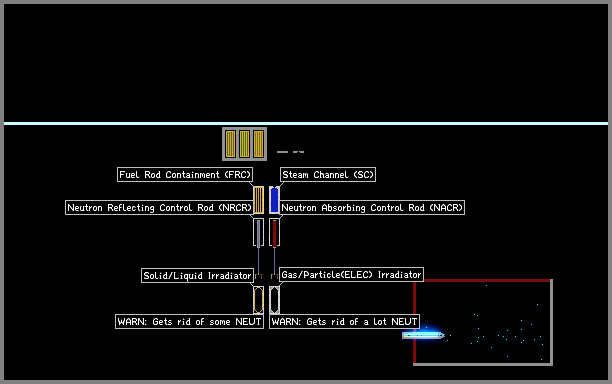Open the Steam Channel (SC) sign
This screenshot has width=612, height=384.
(328, 174)
